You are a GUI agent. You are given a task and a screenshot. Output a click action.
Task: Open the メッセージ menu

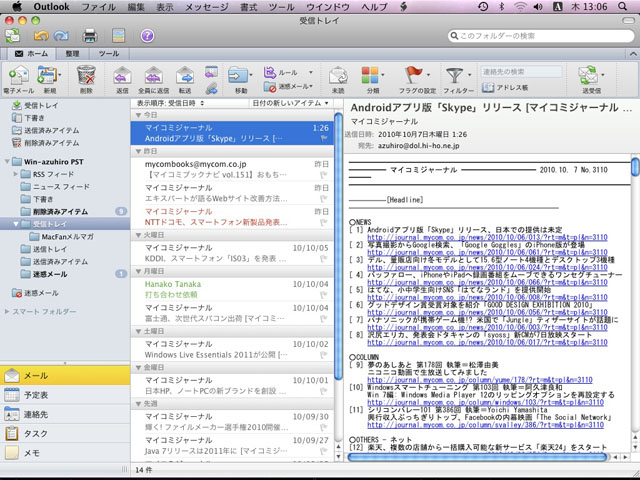click(x=207, y=7)
